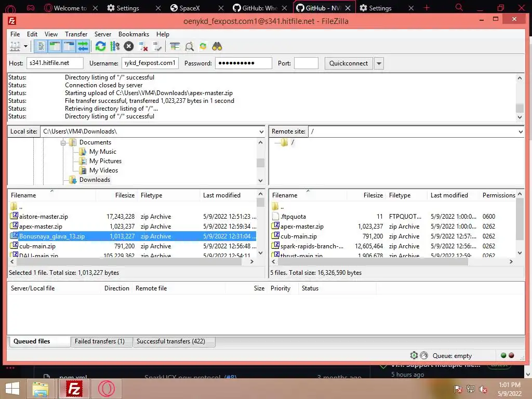Image resolution: width=532 pixels, height=399 pixels.
Task: Reconnect to the last server
Action: [157, 46]
